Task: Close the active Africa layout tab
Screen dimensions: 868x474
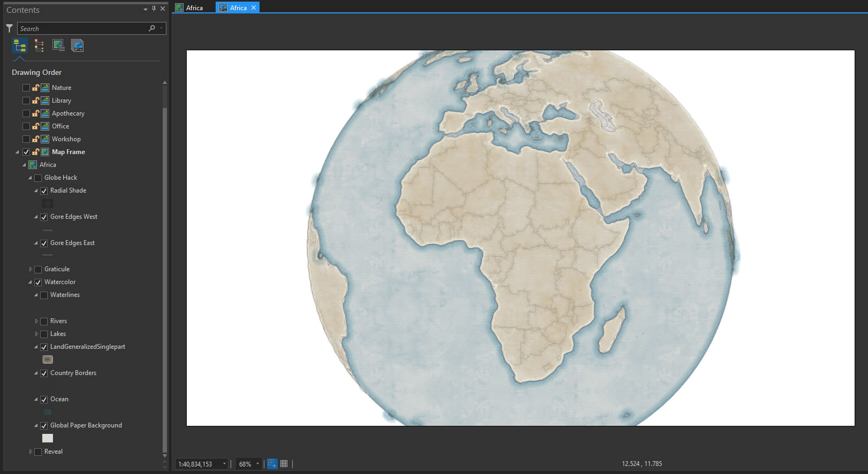Action: click(254, 7)
